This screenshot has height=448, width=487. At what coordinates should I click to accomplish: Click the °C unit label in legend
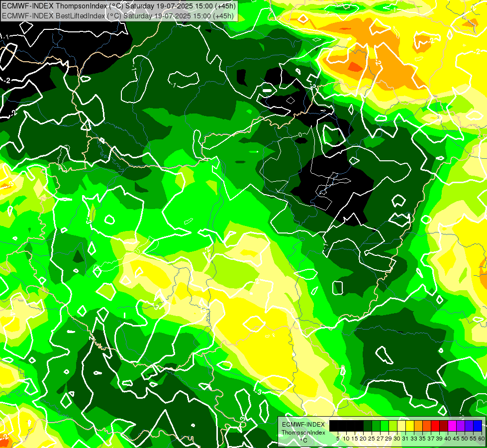pyautogui.click(x=304, y=440)
